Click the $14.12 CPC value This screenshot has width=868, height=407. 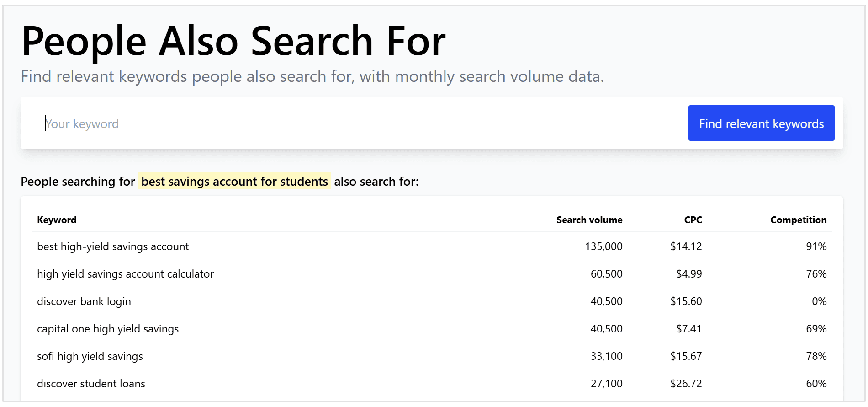point(686,246)
